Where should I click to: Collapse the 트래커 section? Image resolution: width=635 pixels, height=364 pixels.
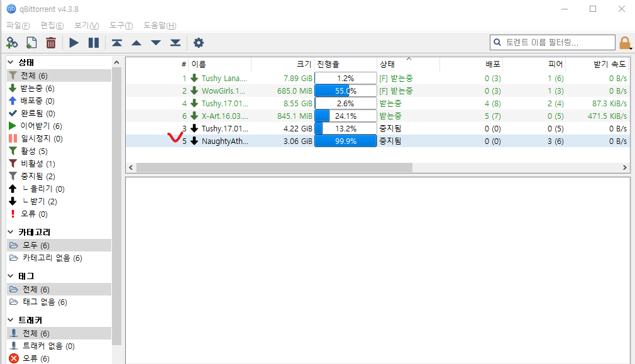(x=11, y=320)
